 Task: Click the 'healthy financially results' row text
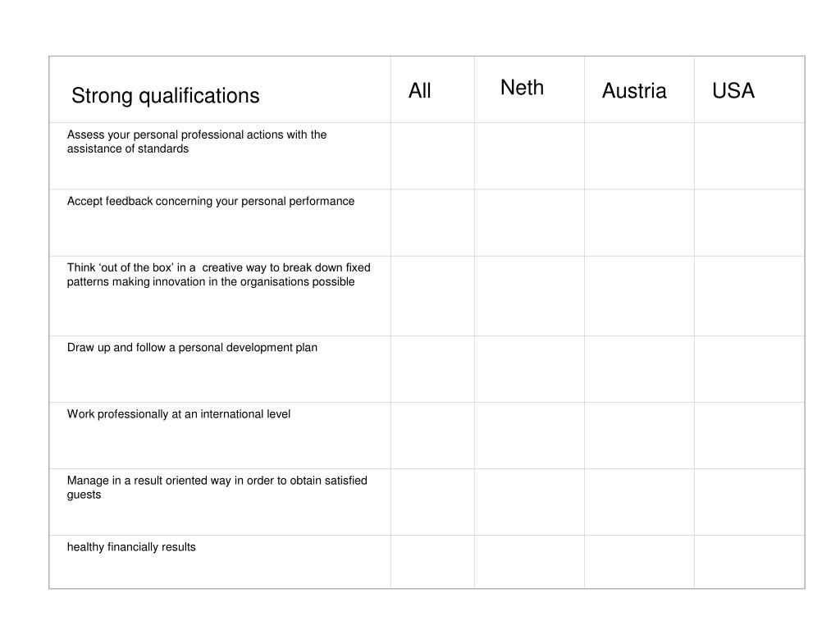pos(131,547)
